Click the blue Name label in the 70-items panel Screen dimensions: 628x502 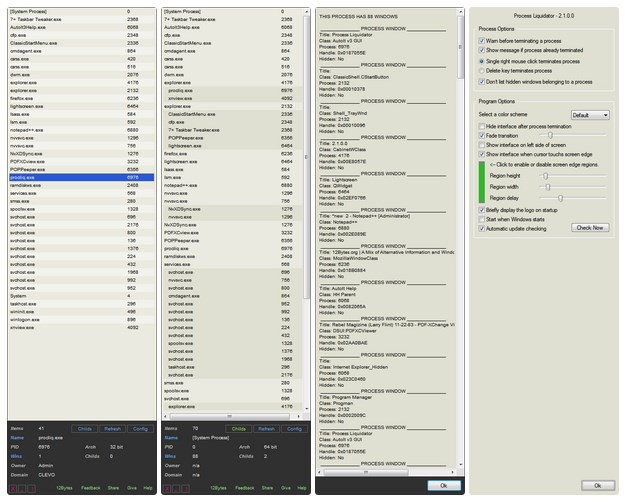pyautogui.click(x=171, y=438)
